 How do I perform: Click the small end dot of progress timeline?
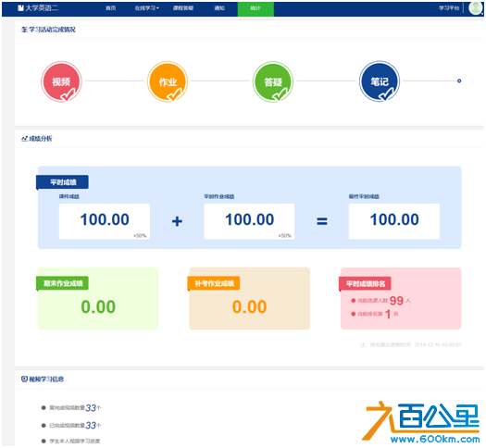click(x=459, y=81)
